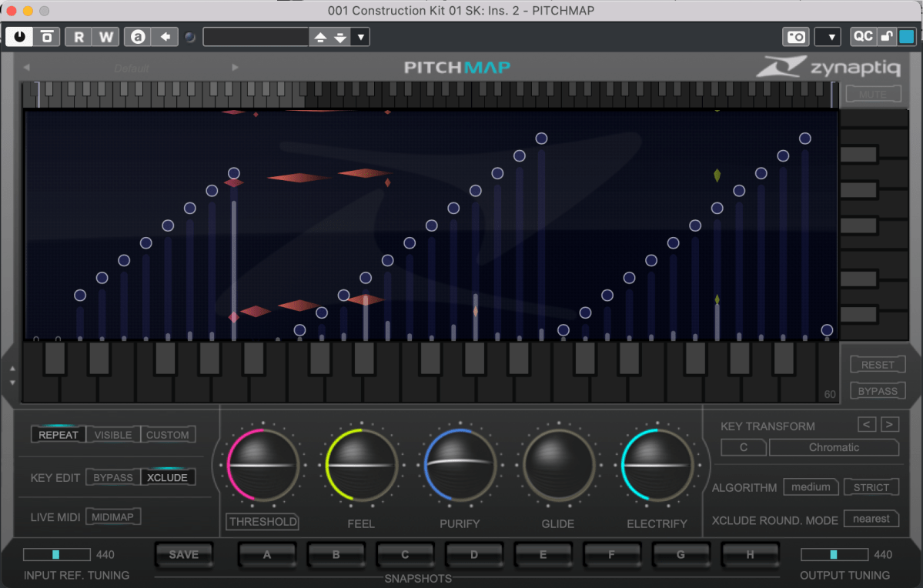
Task: Toggle key edit XCLUDE mode
Action: pos(167,477)
